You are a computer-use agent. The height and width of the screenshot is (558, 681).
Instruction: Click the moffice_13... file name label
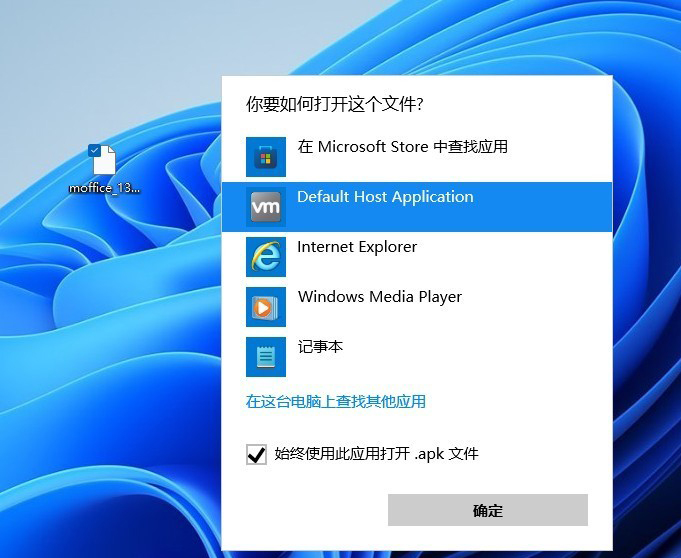coord(104,188)
